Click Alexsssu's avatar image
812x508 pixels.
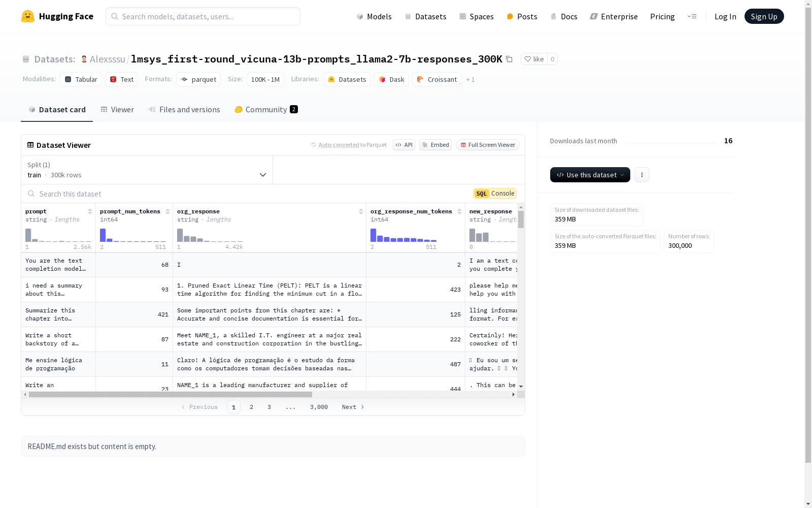[84, 59]
